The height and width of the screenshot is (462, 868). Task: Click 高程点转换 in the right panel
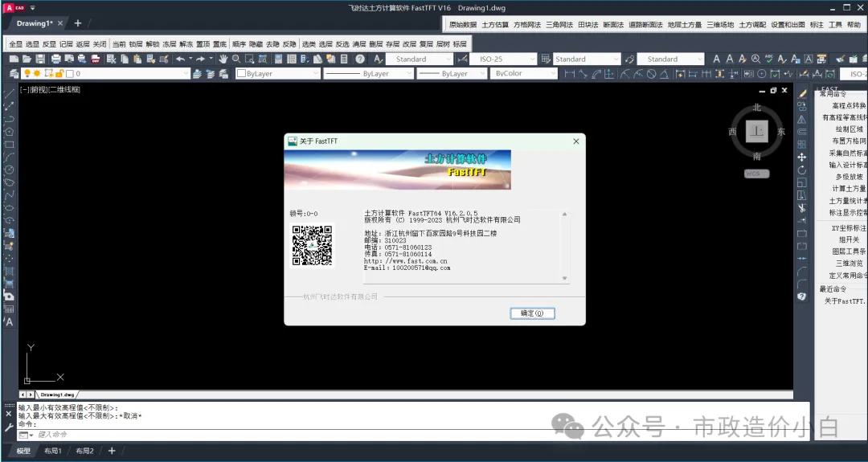point(849,106)
